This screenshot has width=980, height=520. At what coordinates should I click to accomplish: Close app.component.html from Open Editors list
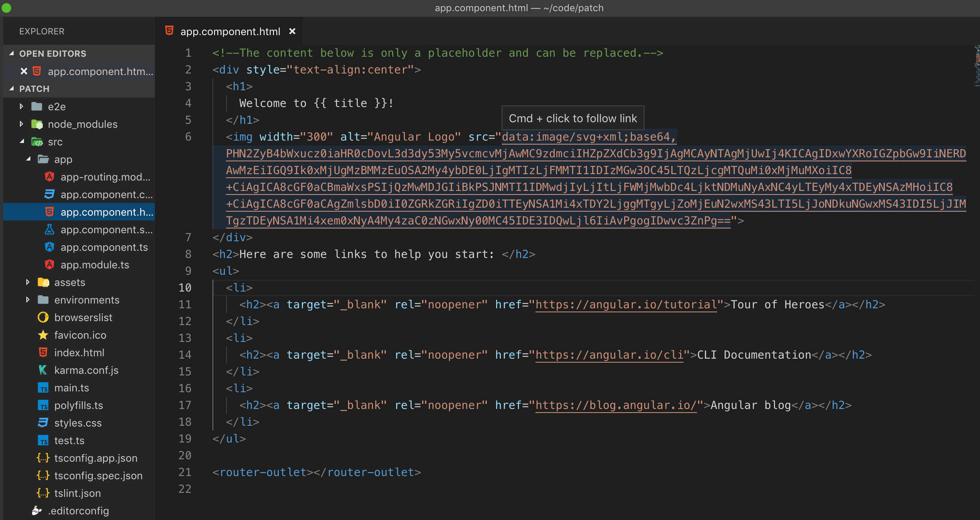24,71
